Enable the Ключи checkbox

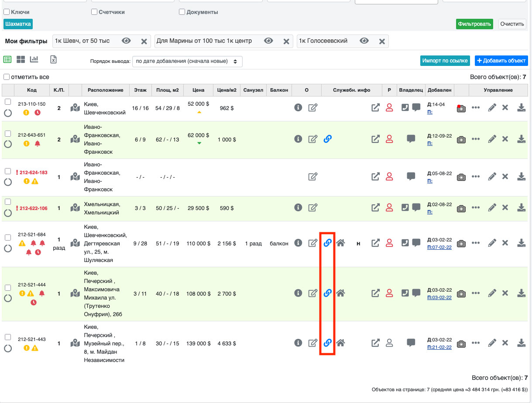click(7, 12)
